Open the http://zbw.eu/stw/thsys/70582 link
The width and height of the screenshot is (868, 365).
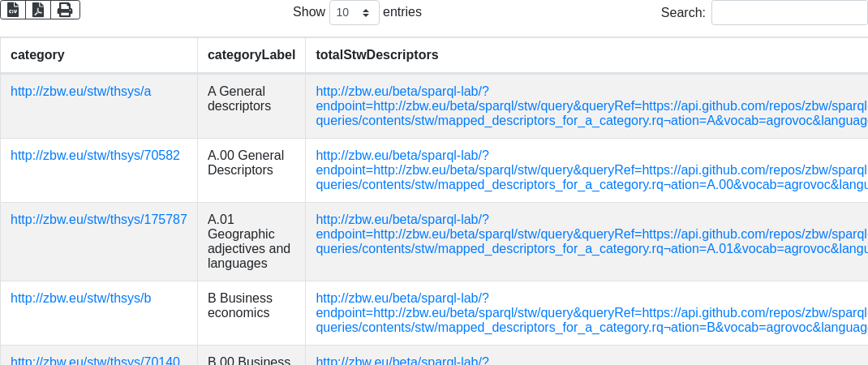click(x=95, y=156)
